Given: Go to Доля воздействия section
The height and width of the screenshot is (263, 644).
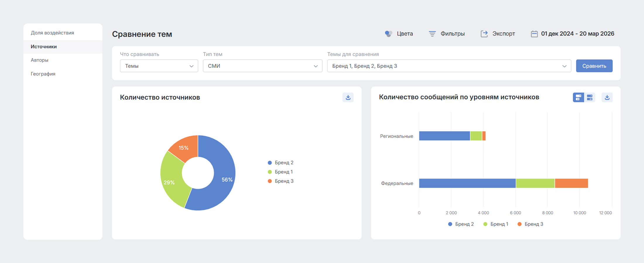Looking at the screenshot, I should [52, 33].
